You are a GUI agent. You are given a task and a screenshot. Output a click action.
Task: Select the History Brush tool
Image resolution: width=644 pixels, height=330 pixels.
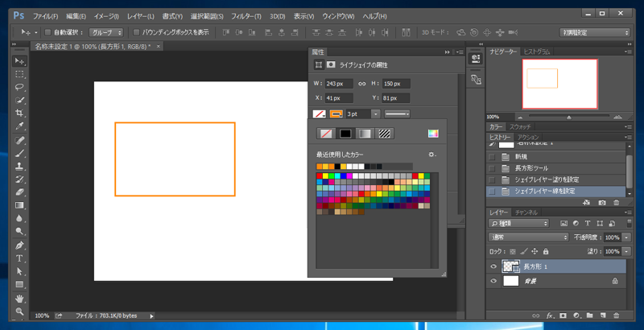[x=19, y=179]
